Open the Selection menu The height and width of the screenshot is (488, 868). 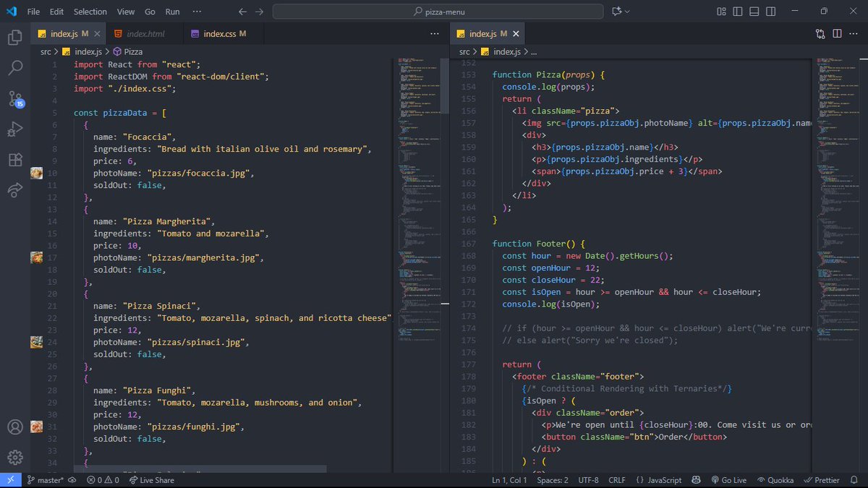[90, 12]
